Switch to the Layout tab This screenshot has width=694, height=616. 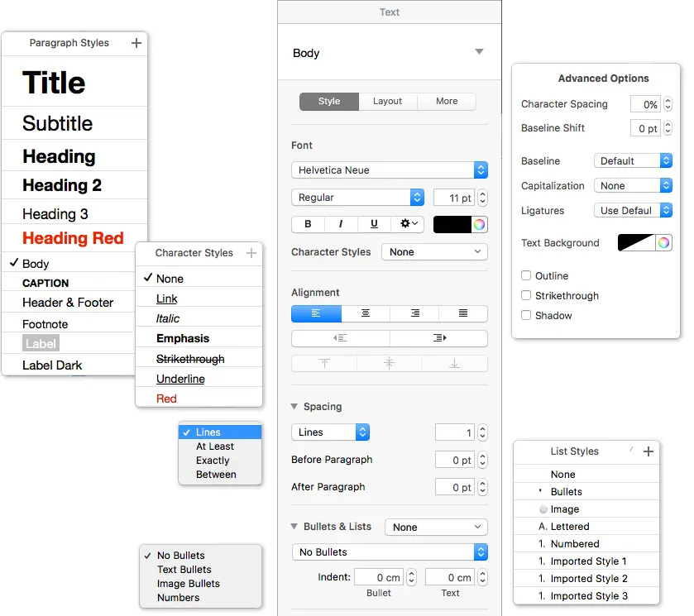coord(387,102)
